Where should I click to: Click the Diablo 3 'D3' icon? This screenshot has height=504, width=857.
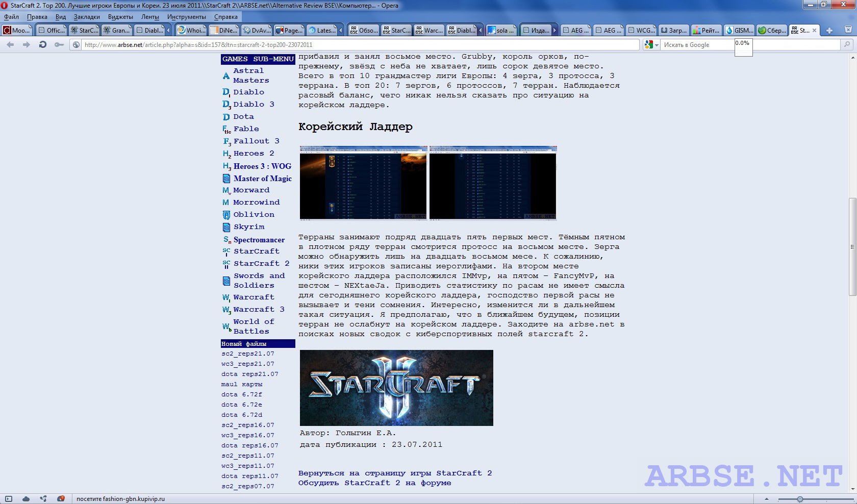226,105
